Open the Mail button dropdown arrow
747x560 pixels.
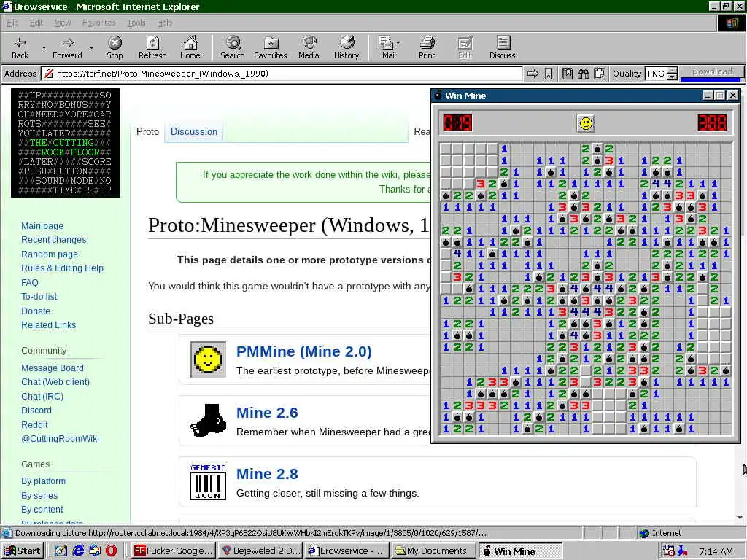click(x=398, y=43)
